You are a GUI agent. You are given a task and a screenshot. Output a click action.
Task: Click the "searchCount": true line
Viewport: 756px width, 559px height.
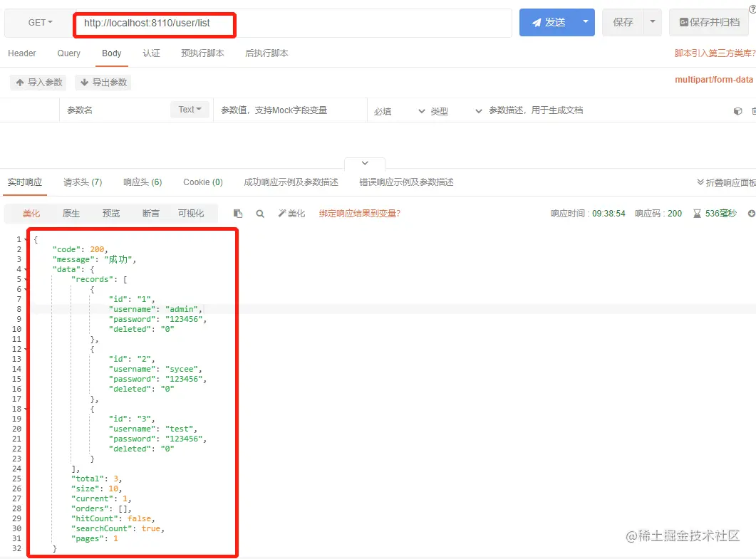(x=118, y=528)
